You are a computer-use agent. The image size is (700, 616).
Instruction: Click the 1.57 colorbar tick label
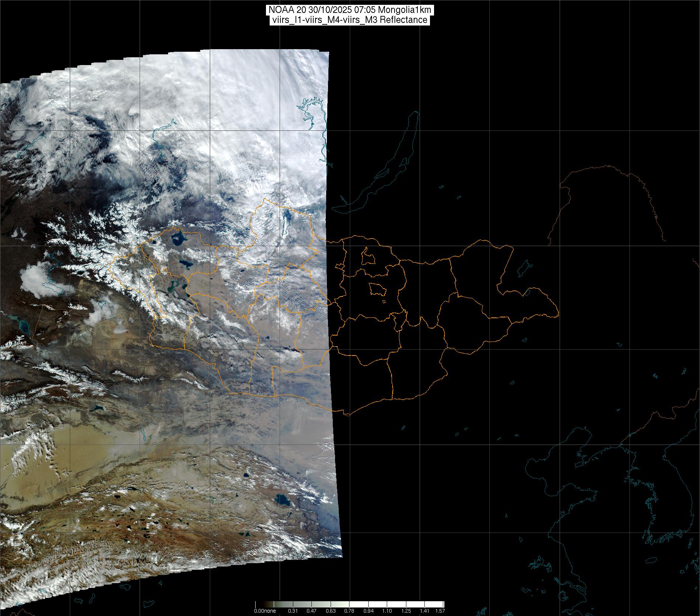pos(440,611)
